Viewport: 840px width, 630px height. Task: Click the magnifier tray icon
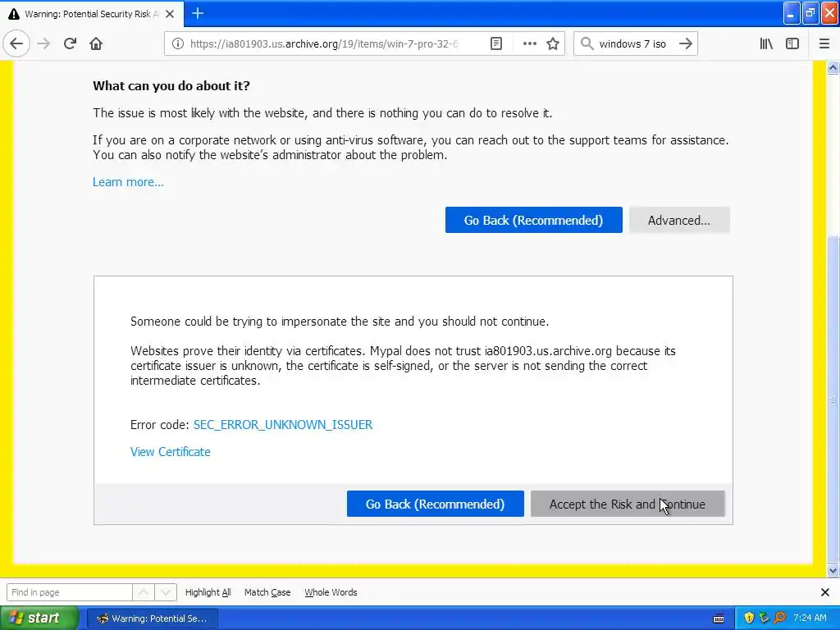click(x=779, y=618)
